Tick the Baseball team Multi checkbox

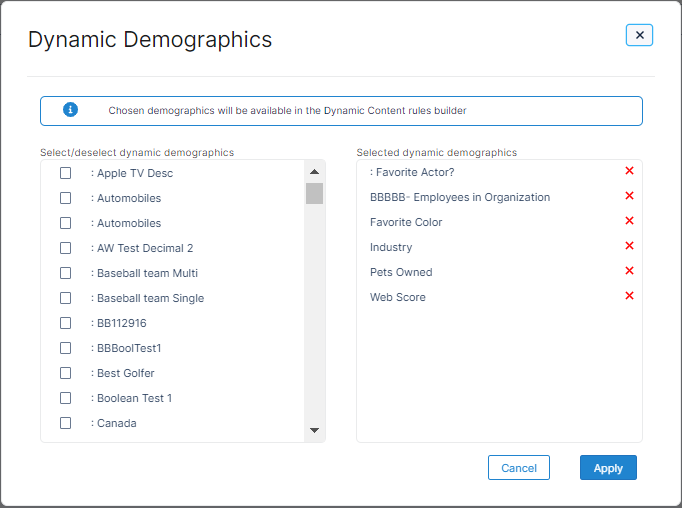(66, 273)
